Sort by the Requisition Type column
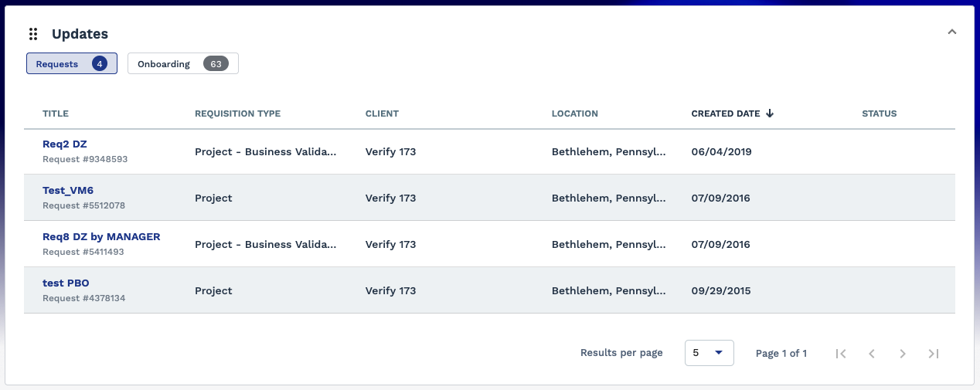The height and width of the screenshot is (390, 980). coord(237,114)
